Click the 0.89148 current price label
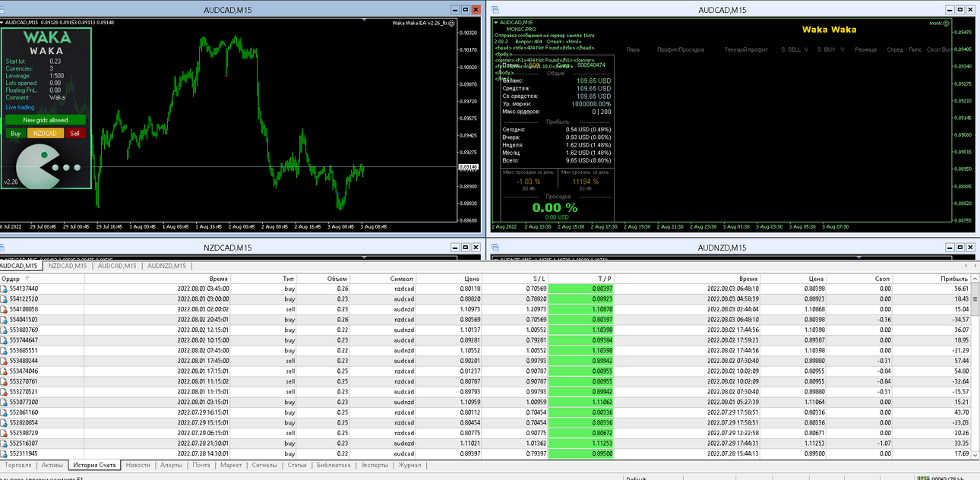Image resolution: width=980 pixels, height=480 pixels. [x=468, y=166]
